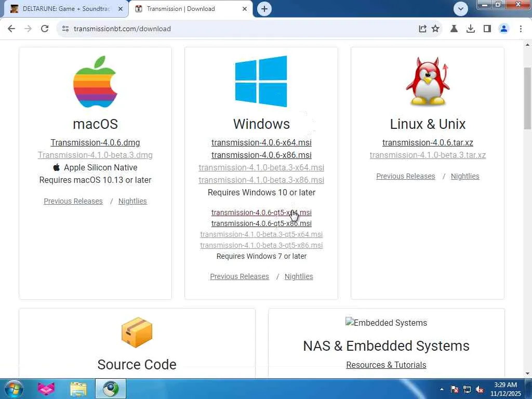Open the Windows Start menu

tap(14, 389)
